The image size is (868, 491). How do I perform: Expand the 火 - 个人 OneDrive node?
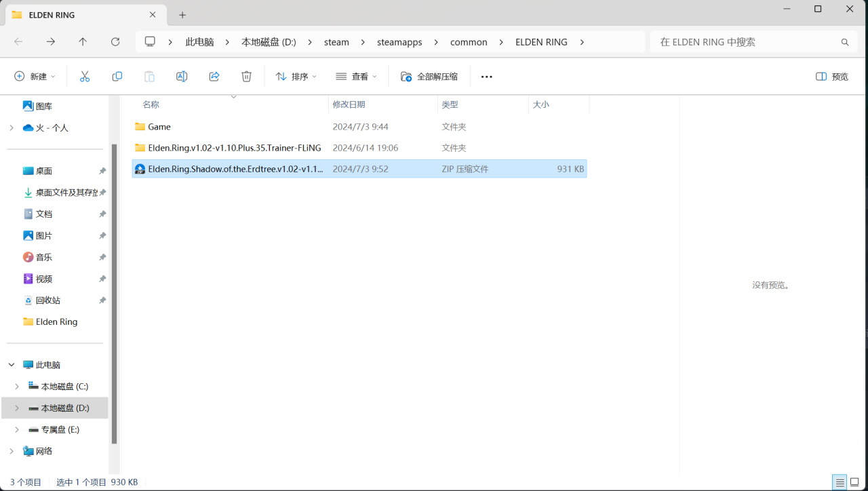(x=12, y=127)
